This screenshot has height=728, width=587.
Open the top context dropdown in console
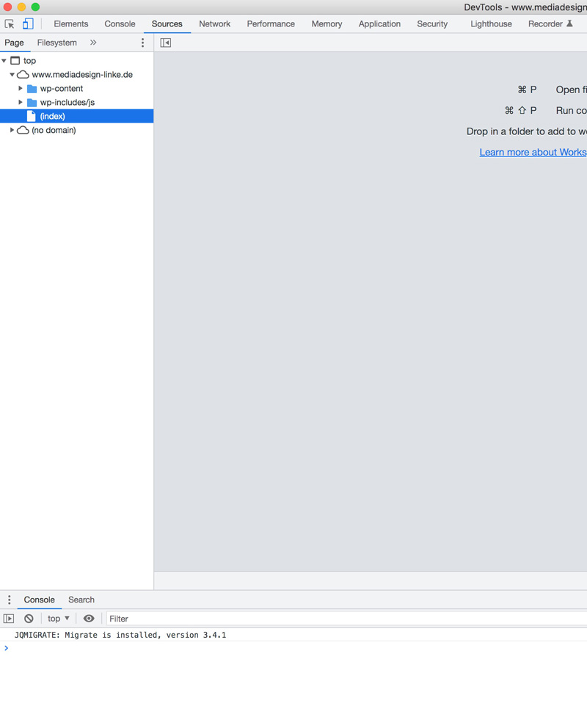(x=59, y=619)
